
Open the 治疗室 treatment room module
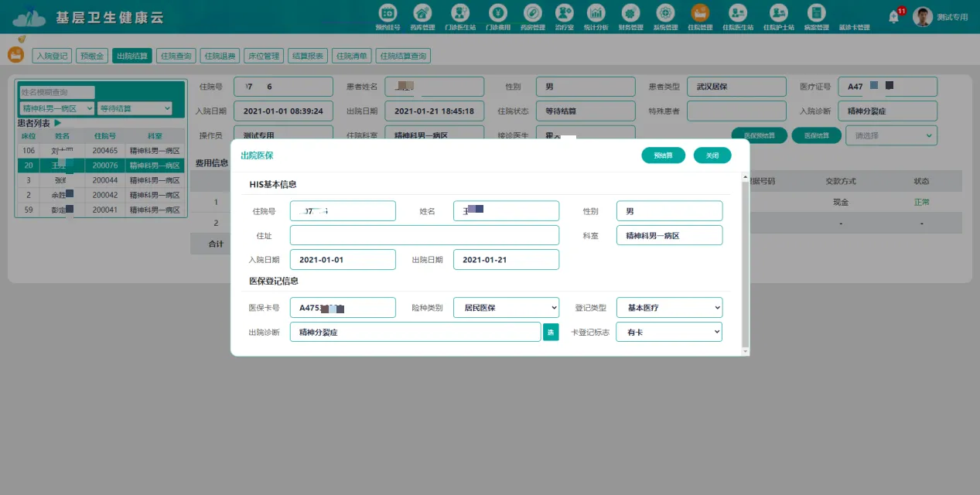[x=564, y=15]
